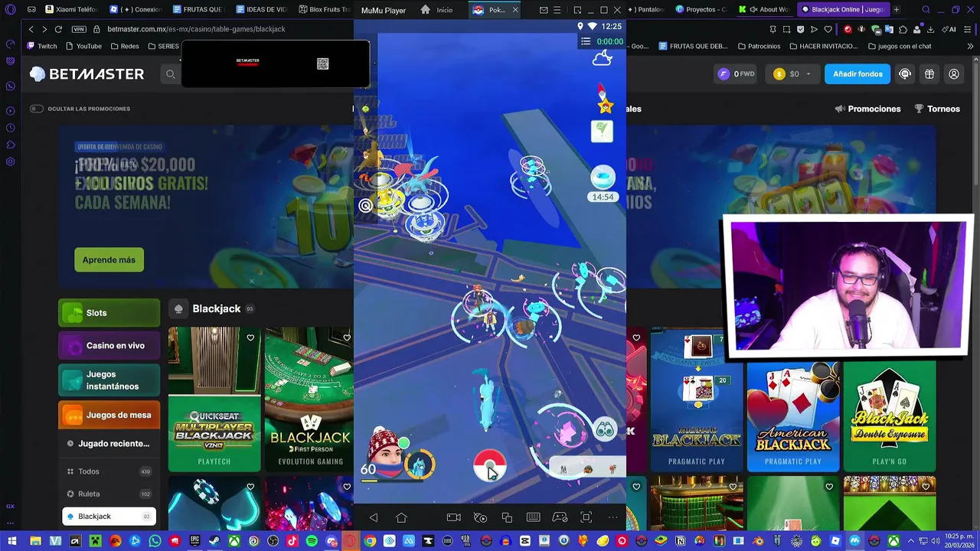Open gamepad settings in MuMu Player toolbar
The width and height of the screenshot is (980, 551).
(x=560, y=517)
